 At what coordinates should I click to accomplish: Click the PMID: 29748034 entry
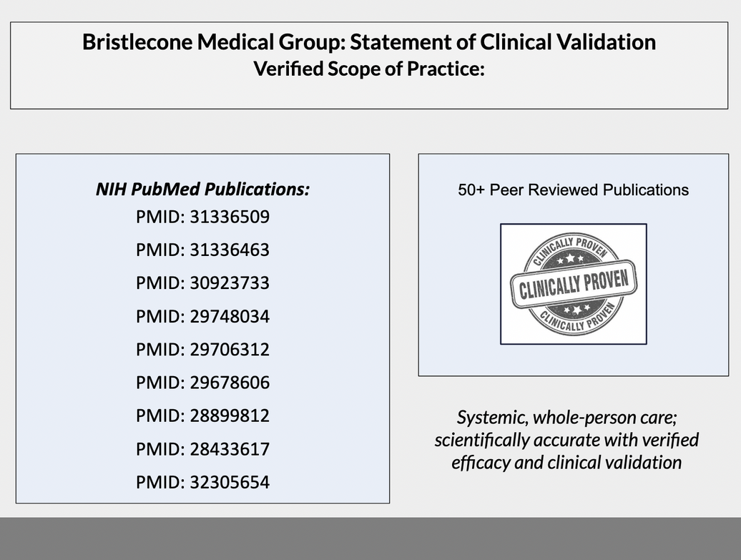202,316
